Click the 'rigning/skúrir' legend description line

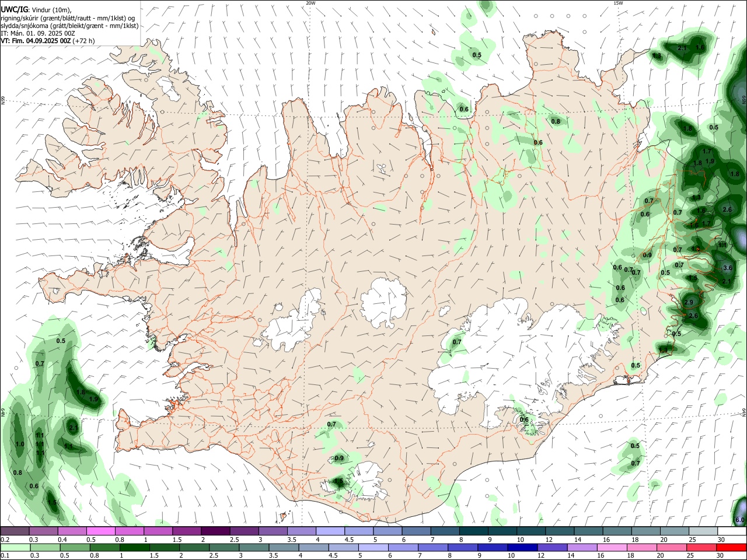(x=67, y=18)
